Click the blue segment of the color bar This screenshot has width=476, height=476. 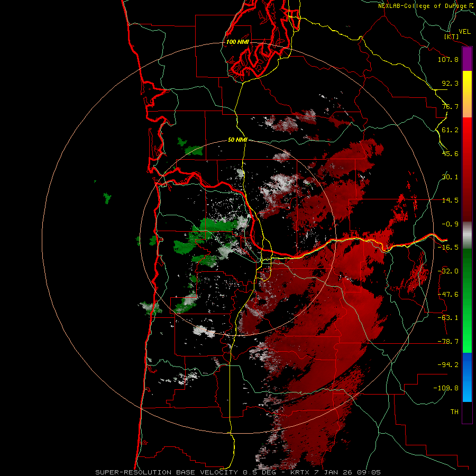click(467, 377)
